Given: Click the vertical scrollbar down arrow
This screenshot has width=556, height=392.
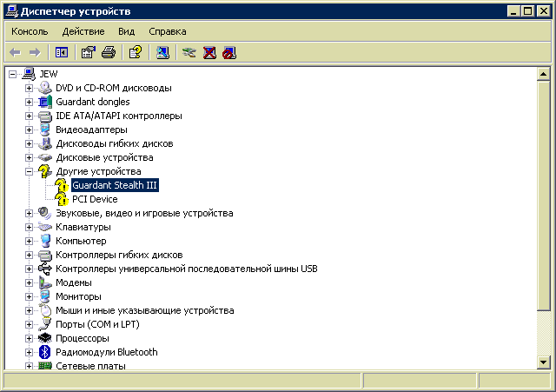Looking at the screenshot, I should click(544, 363).
